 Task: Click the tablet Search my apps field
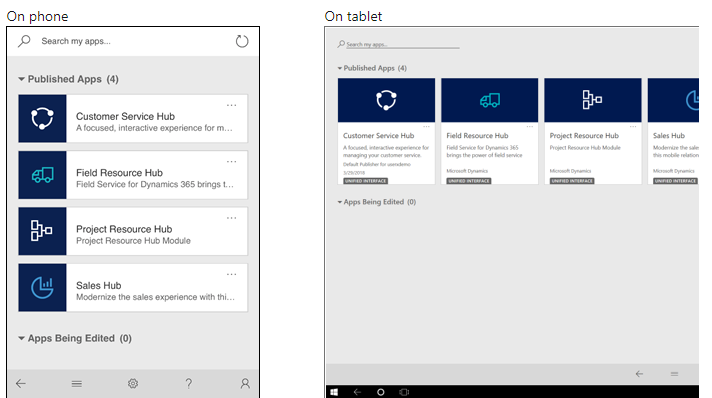(x=402, y=45)
